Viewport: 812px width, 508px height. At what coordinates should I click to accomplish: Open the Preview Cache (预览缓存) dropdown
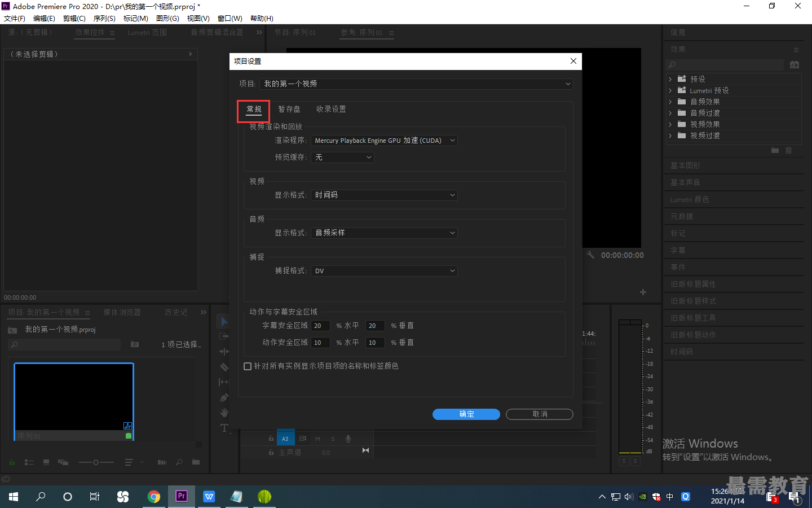click(x=342, y=157)
